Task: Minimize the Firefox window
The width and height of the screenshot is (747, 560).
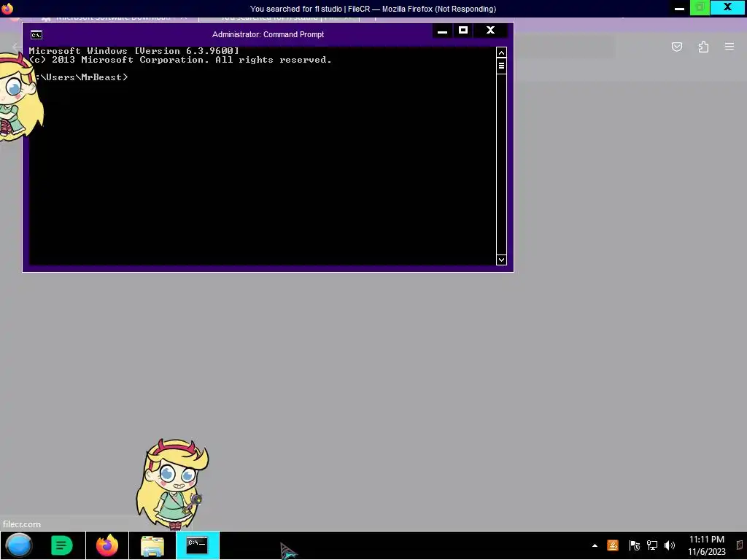Action: click(679, 8)
